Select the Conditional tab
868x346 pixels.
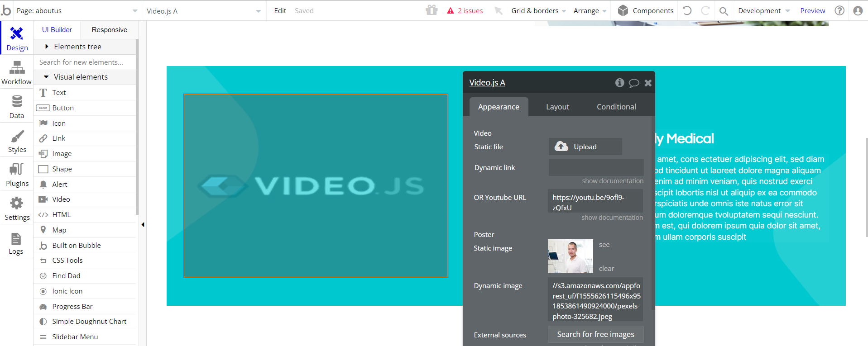[x=616, y=107]
